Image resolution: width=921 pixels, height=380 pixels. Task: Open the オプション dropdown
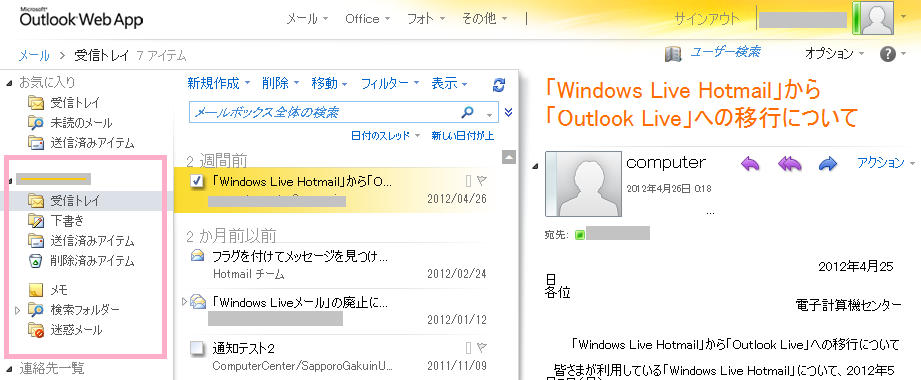(835, 54)
